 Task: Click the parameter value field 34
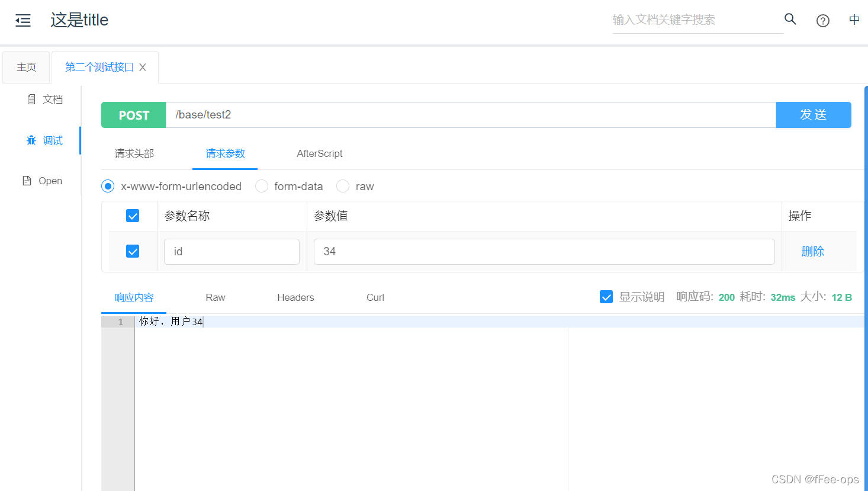[x=544, y=252]
